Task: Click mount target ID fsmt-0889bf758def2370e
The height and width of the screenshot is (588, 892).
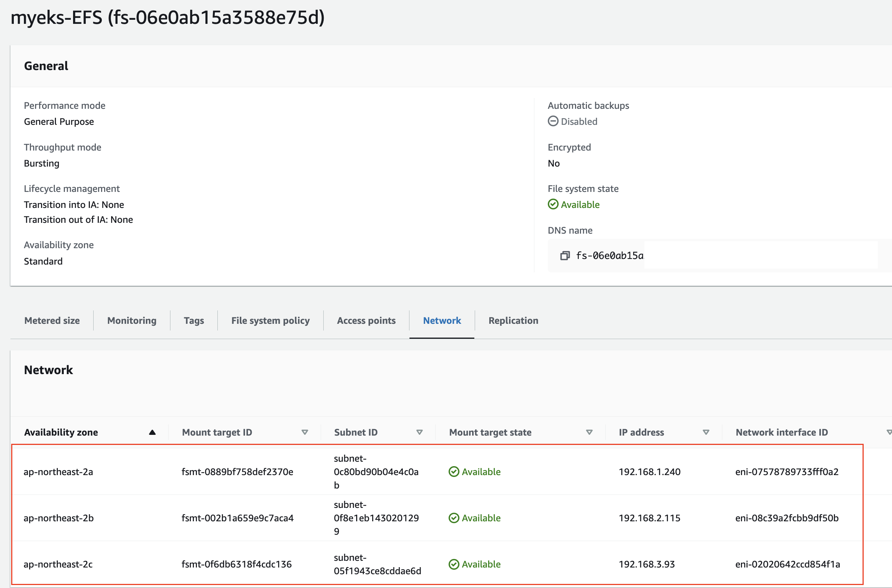Action: (237, 472)
